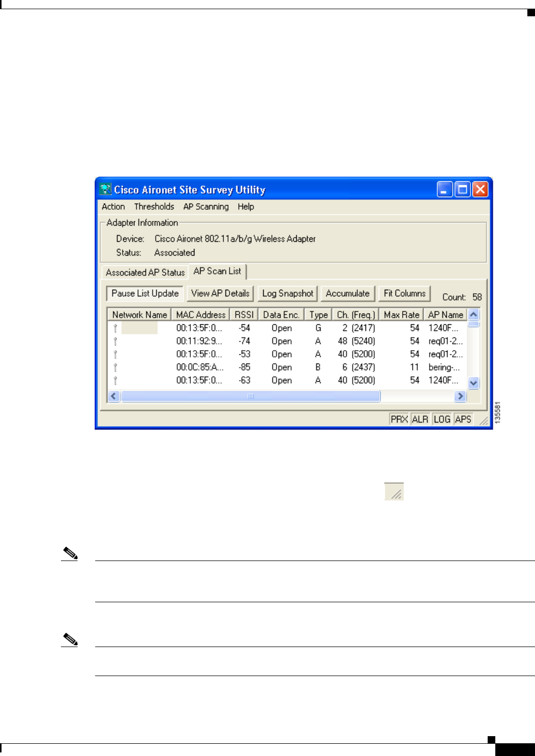This screenshot has height=756, width=535.
Task: Click horizontal scroll left arrow
Action: 114,396
